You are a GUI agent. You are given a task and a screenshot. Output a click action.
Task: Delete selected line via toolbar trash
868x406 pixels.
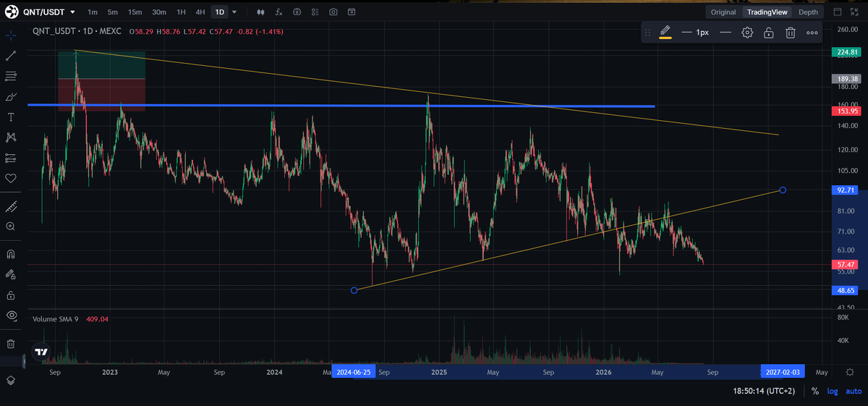[x=791, y=33]
